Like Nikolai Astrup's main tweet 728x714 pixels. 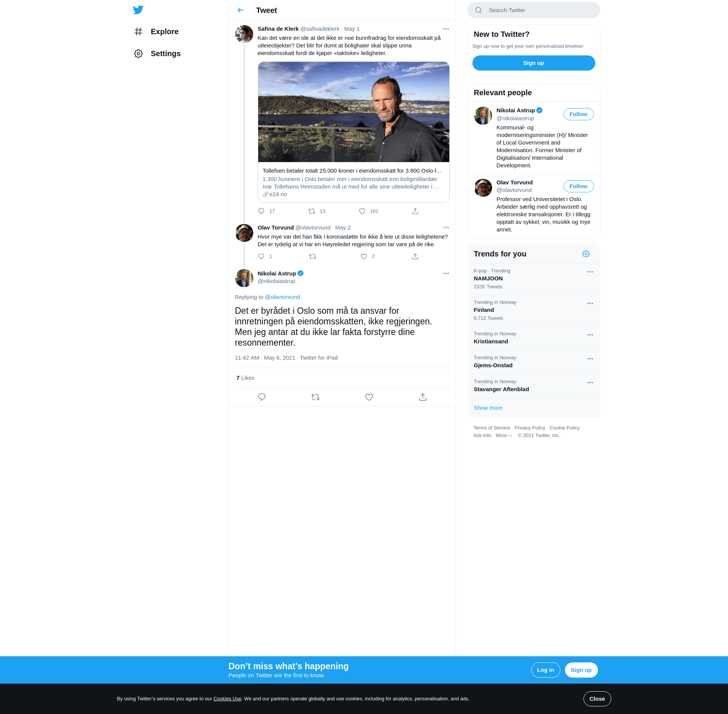pyautogui.click(x=369, y=397)
